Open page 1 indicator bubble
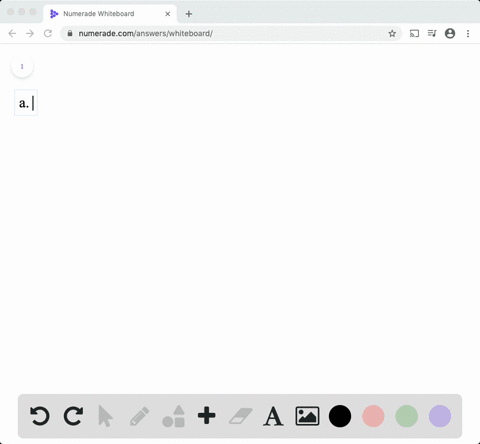Viewport: 480px width, 444px height. 22,66
